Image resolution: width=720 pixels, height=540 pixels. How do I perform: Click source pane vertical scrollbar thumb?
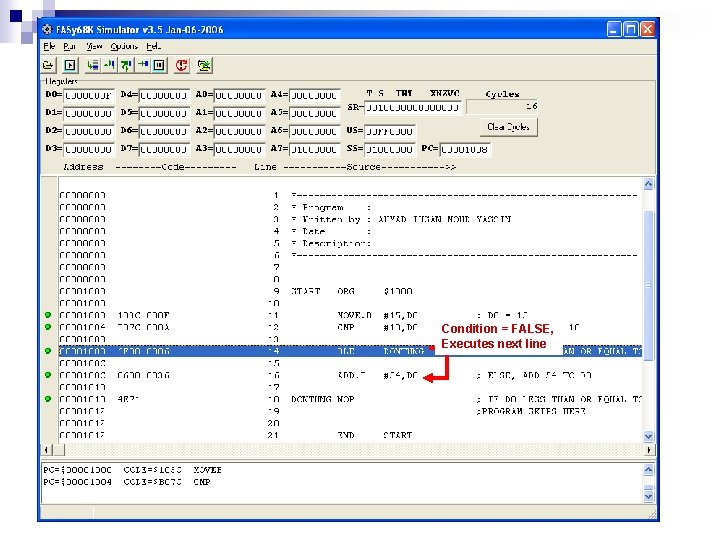point(648,286)
